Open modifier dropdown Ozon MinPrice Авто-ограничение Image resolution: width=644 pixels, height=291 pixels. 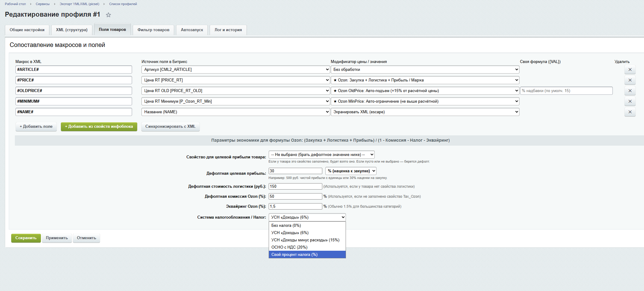425,101
